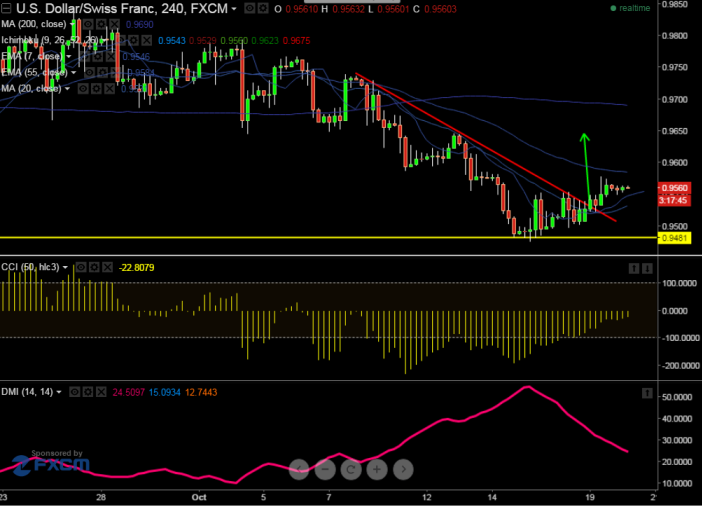This screenshot has width=702, height=506.
Task: Collapse the chart legend with the minus box
Action: [6, 8]
